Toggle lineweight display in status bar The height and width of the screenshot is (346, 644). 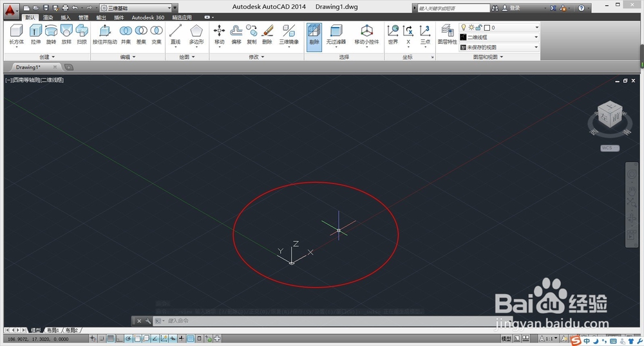click(181, 339)
